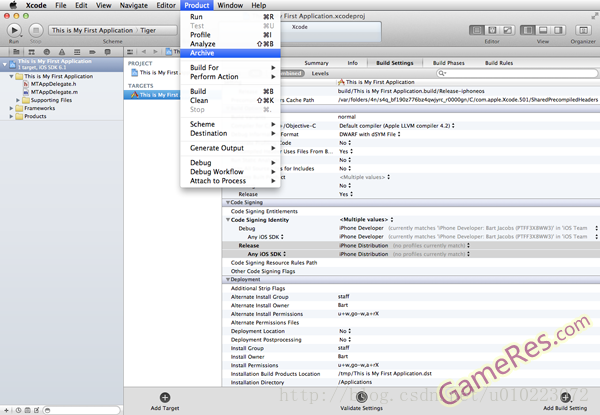
Task: Show the search navigator icon
Action: [x=47, y=52]
